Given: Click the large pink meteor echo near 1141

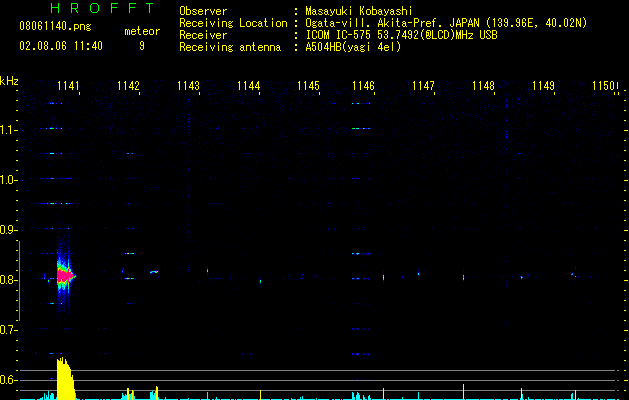Looking at the screenshot, I should pyautogui.click(x=64, y=275).
